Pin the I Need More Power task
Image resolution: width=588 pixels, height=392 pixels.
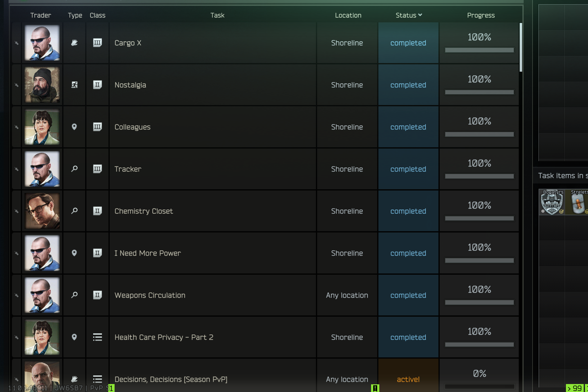[x=17, y=253]
